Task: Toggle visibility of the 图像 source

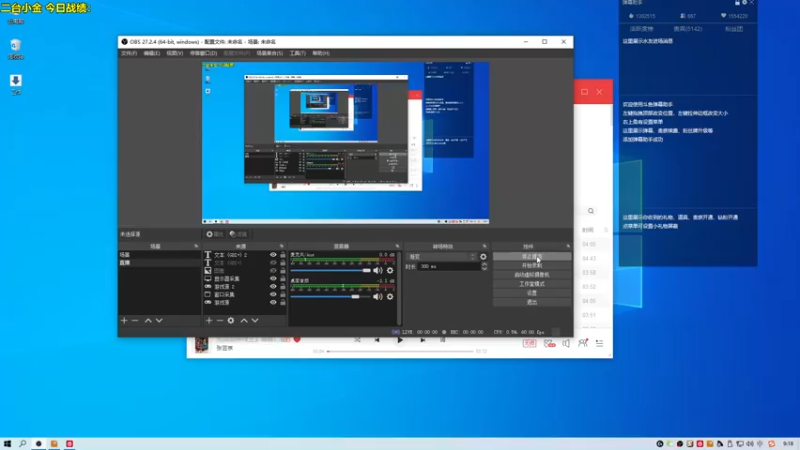Action: (273, 270)
